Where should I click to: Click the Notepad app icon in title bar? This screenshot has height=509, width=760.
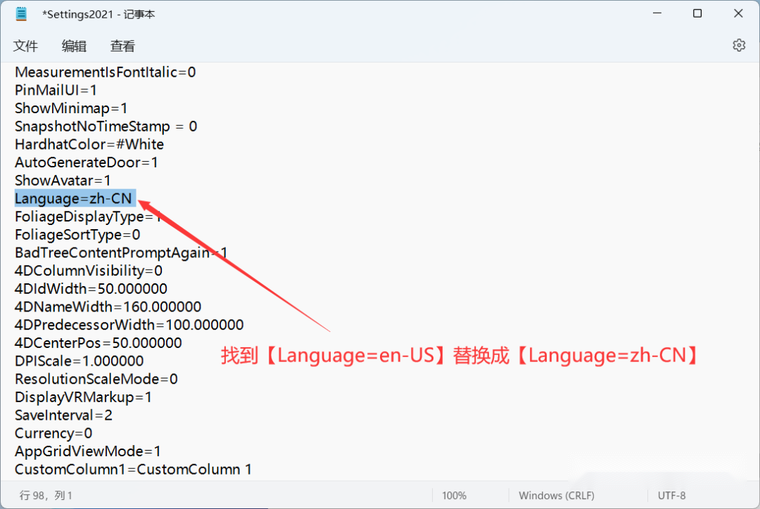[21, 14]
